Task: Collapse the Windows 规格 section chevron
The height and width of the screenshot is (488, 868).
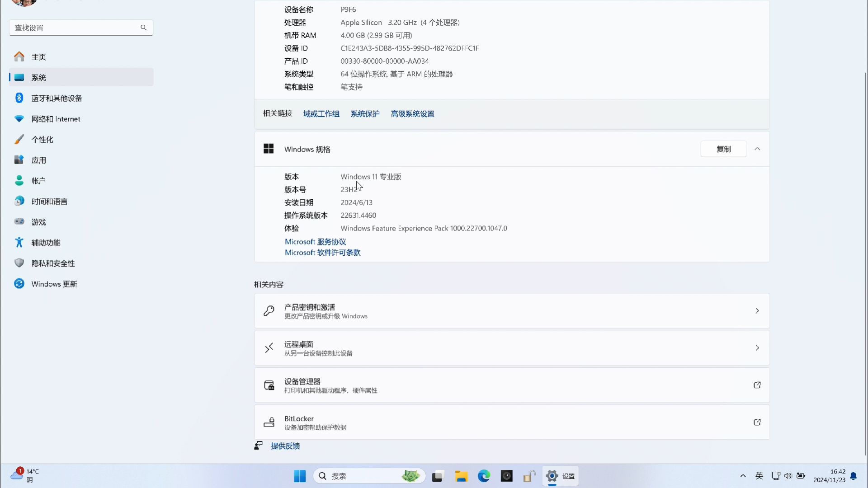Action: 757,149
